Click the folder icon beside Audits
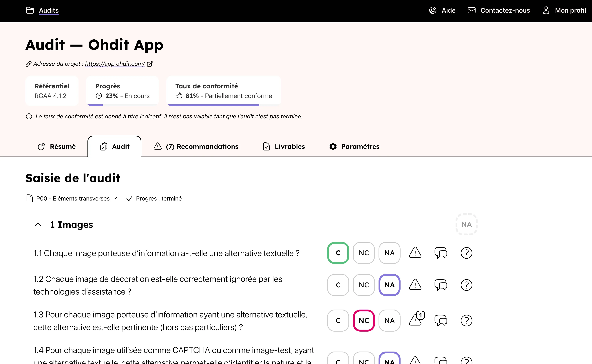 [30, 10]
